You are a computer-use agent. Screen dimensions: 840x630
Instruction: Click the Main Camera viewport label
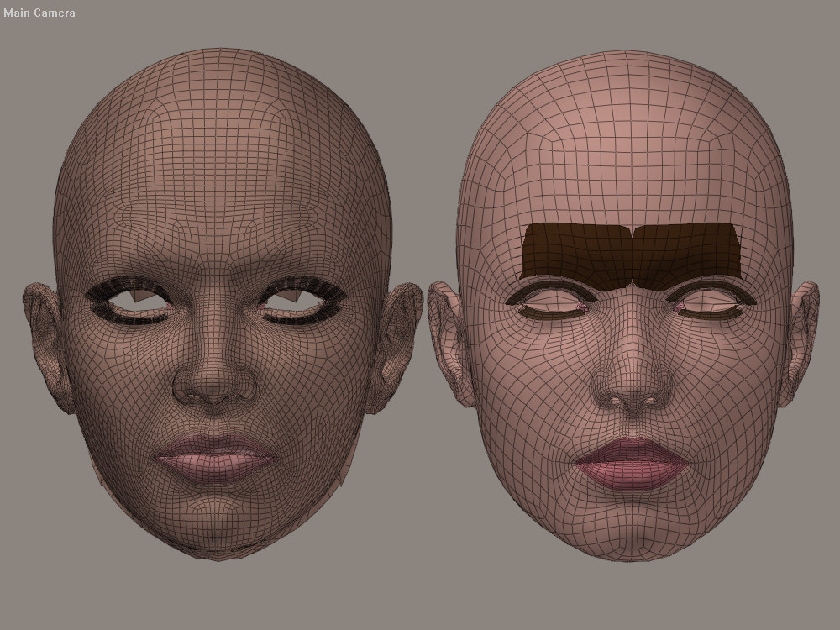[39, 13]
